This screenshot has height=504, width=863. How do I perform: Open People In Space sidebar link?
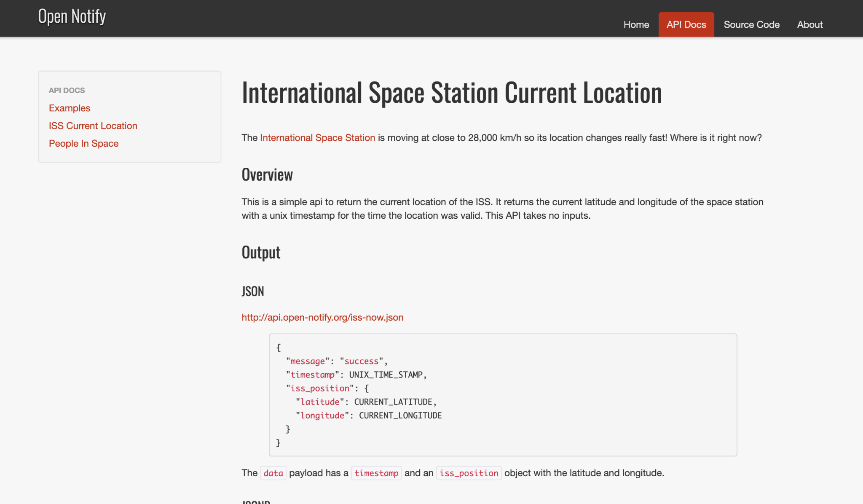tap(83, 143)
